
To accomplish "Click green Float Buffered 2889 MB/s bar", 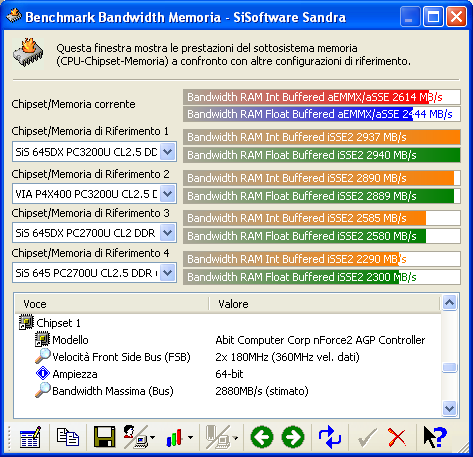I will tap(322, 196).
